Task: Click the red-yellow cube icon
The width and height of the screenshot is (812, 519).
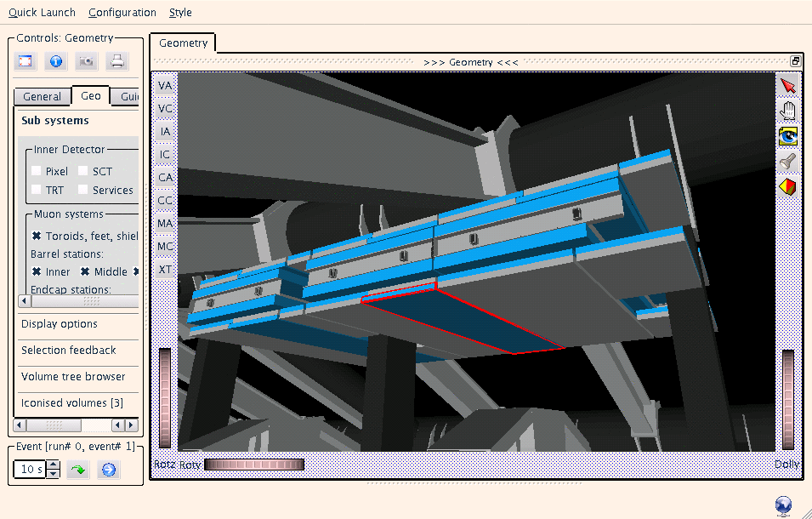Action: pos(787,186)
